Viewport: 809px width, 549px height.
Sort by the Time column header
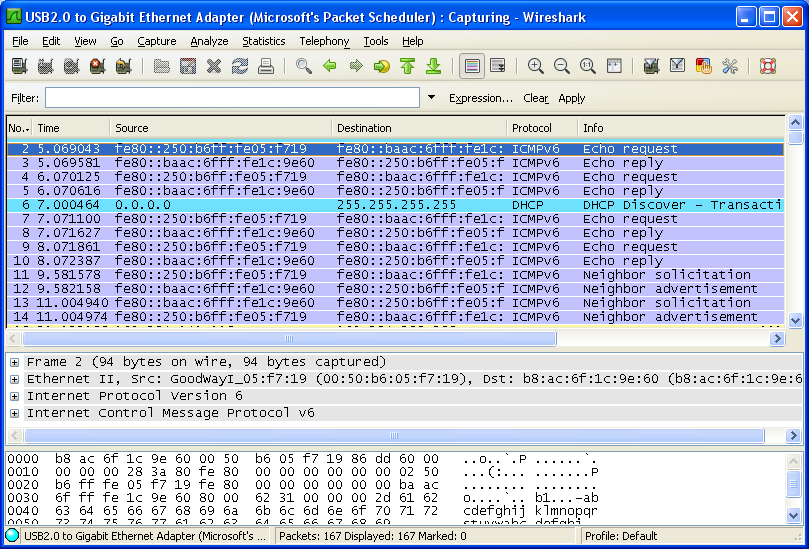coord(72,128)
